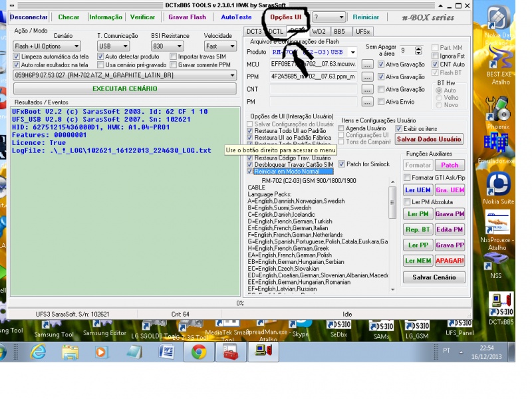
Task: Launch Windows Media Player from the taskbar
Action: click(101, 352)
